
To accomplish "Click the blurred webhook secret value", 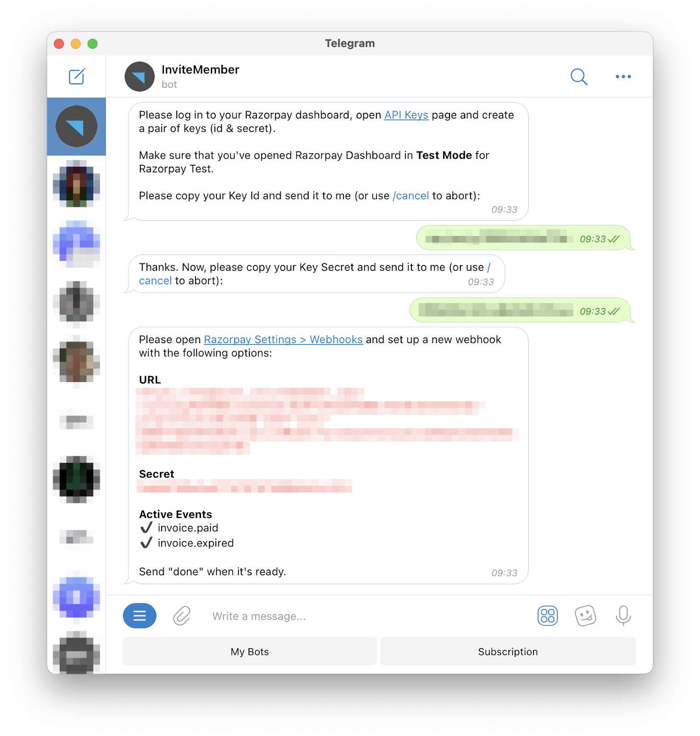I will [x=244, y=486].
